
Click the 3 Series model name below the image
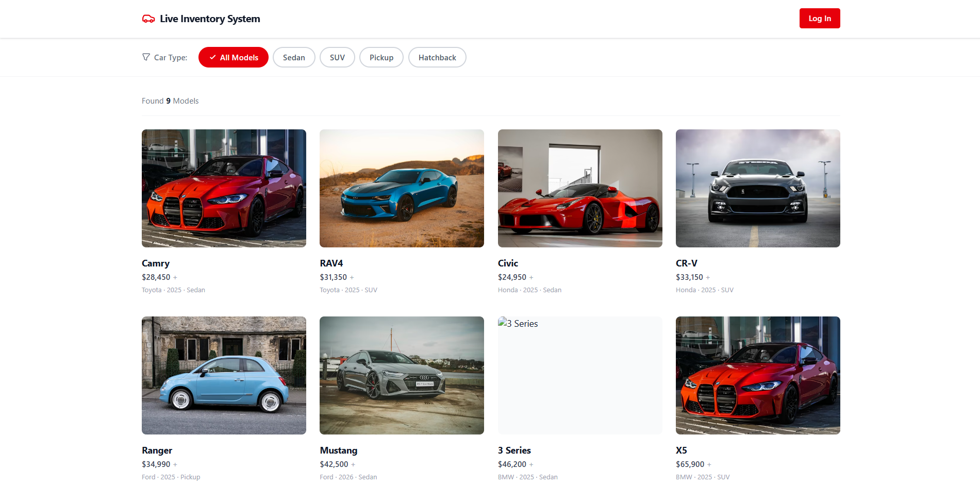pyautogui.click(x=514, y=450)
